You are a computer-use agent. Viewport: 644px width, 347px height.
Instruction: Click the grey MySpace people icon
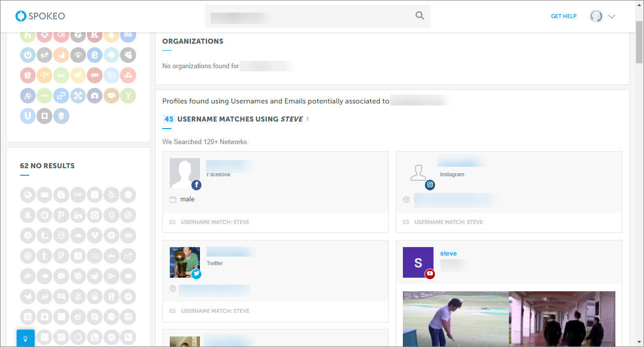click(x=128, y=55)
